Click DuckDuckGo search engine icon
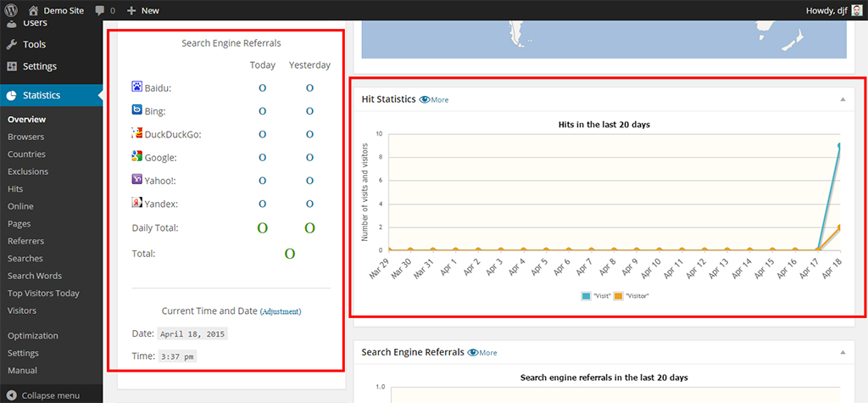The width and height of the screenshot is (868, 403). [136, 133]
